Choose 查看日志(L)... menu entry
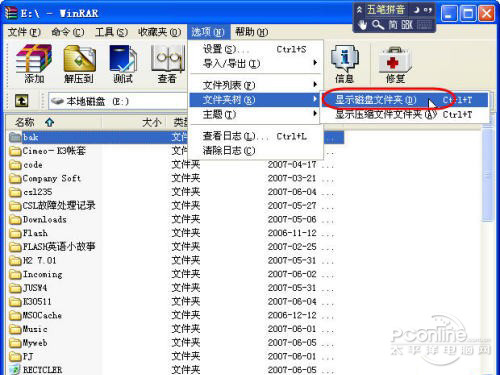The height and width of the screenshot is (375, 500). point(255,136)
